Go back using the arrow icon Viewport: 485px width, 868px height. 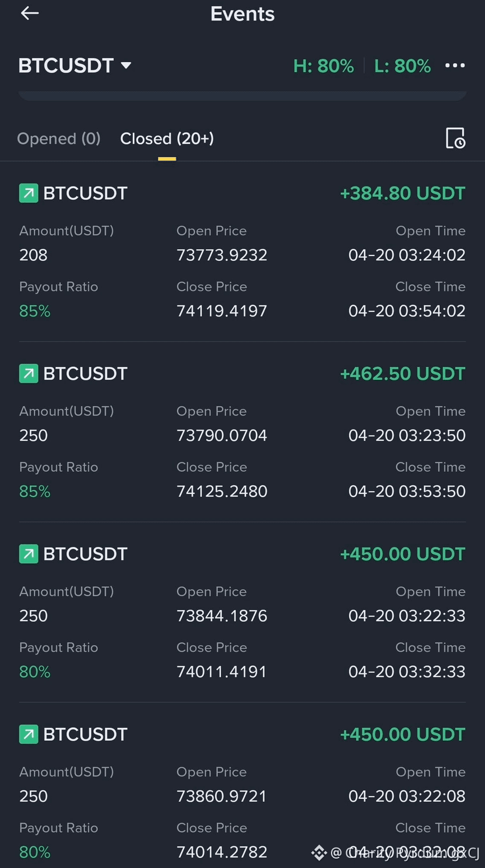pos(30,13)
